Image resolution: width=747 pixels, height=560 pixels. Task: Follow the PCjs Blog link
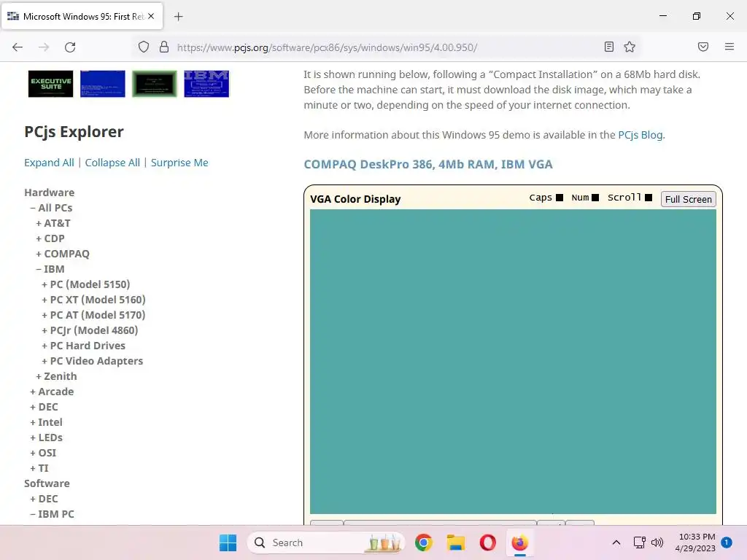pyautogui.click(x=640, y=135)
